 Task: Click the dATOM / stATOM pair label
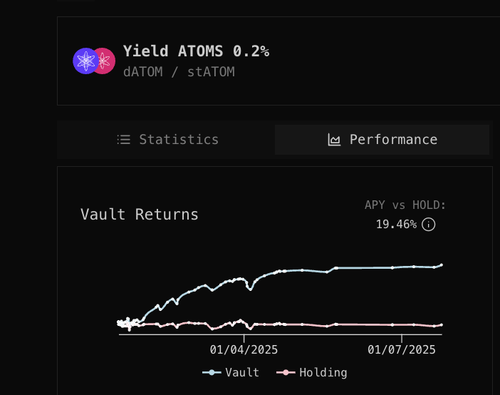[x=179, y=72]
